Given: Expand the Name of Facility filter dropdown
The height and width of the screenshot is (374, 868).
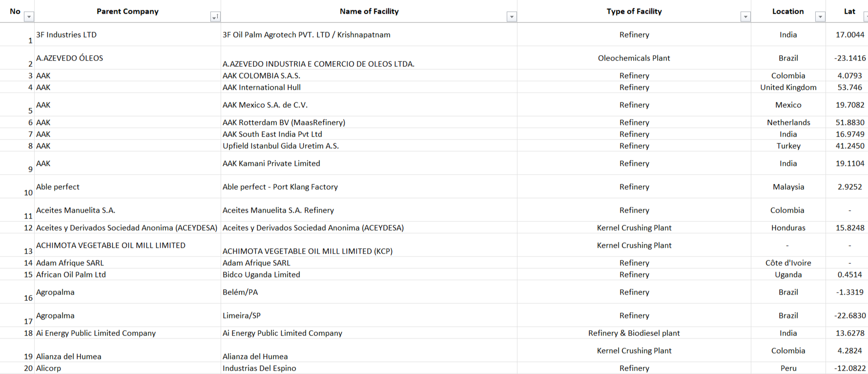Looking at the screenshot, I should (x=512, y=17).
